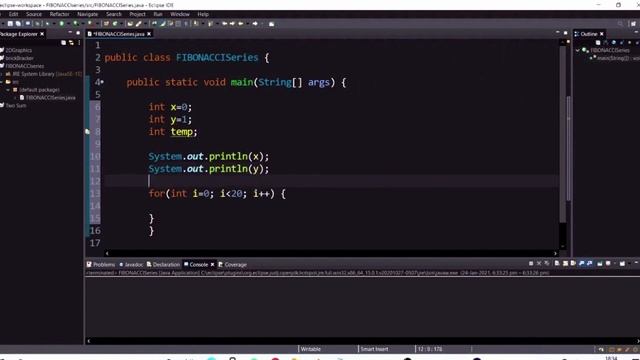640x360 pixels.
Task: Toggle Hide Fields in Outline toolbar
Action: pos(613,42)
